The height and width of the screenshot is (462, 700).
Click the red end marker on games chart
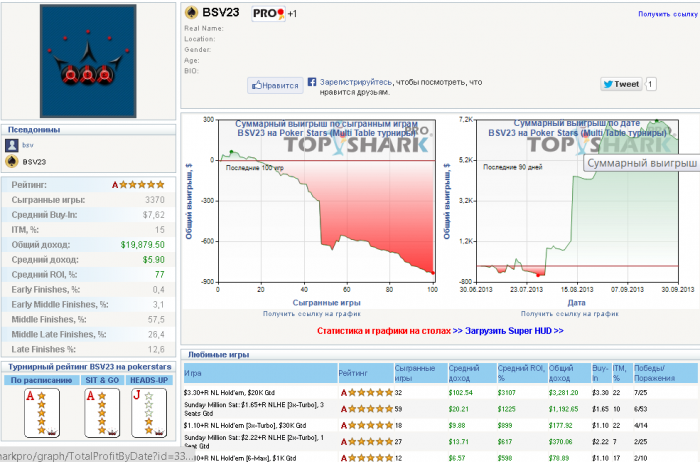[x=433, y=273]
